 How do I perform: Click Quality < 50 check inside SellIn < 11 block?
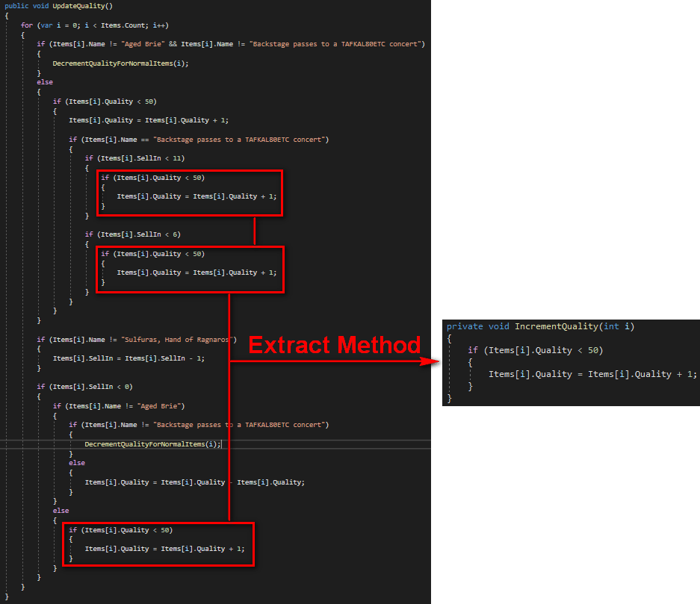[152, 178]
